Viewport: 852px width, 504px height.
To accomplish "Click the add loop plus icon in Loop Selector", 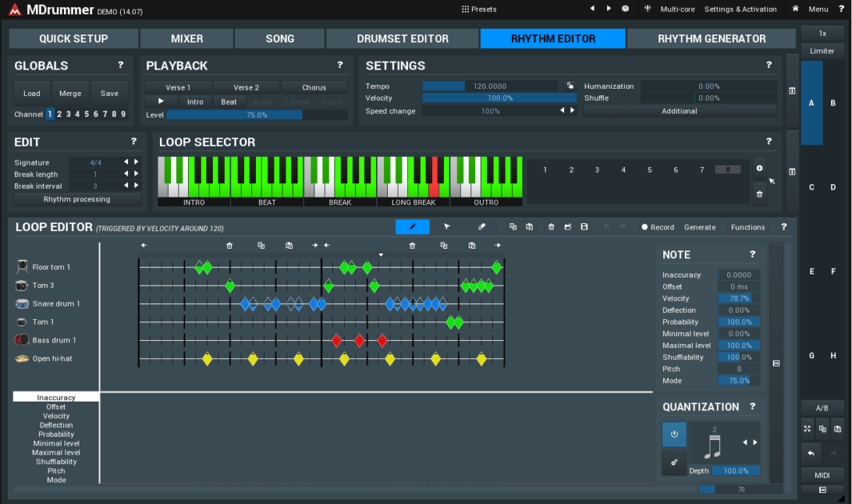I will click(760, 168).
